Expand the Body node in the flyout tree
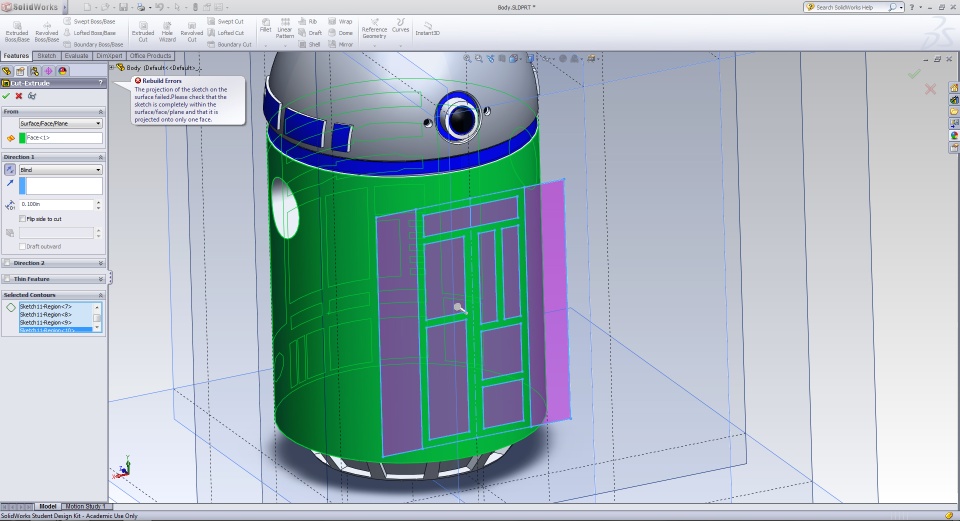 pyautogui.click(x=113, y=68)
